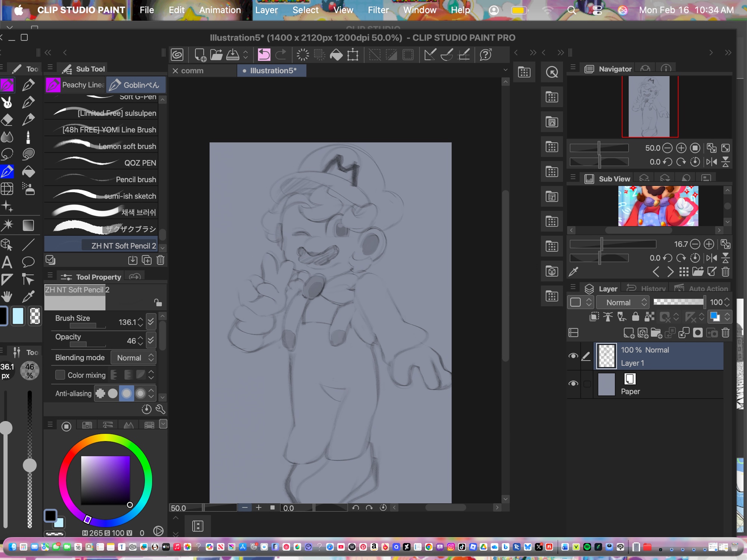The width and height of the screenshot is (747, 560).
Task: Create a new raster layer
Action: 629,333
